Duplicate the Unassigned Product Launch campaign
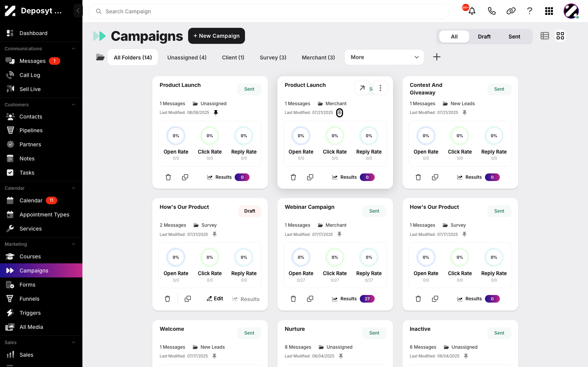Viewport: 588px width, 367px height. point(185,177)
